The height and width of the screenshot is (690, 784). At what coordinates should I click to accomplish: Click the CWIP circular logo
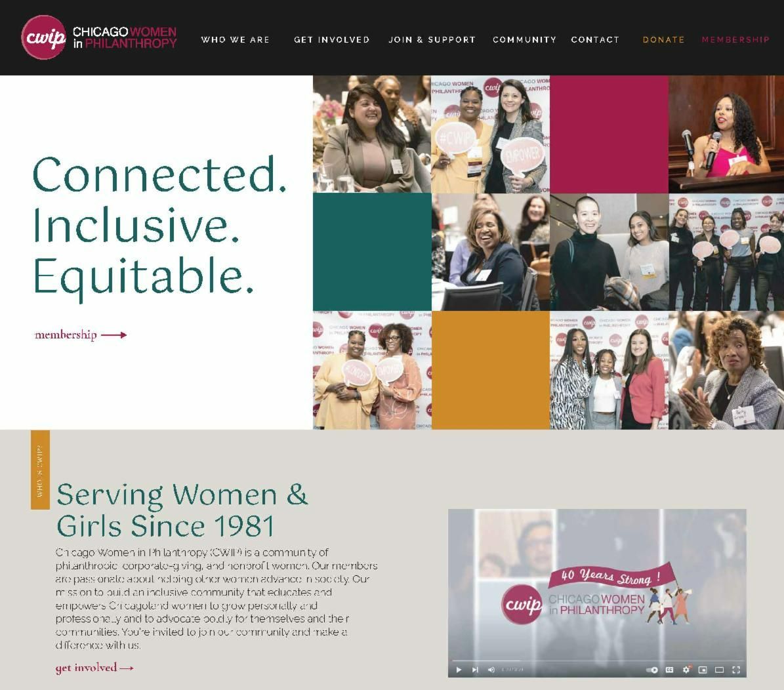44,37
